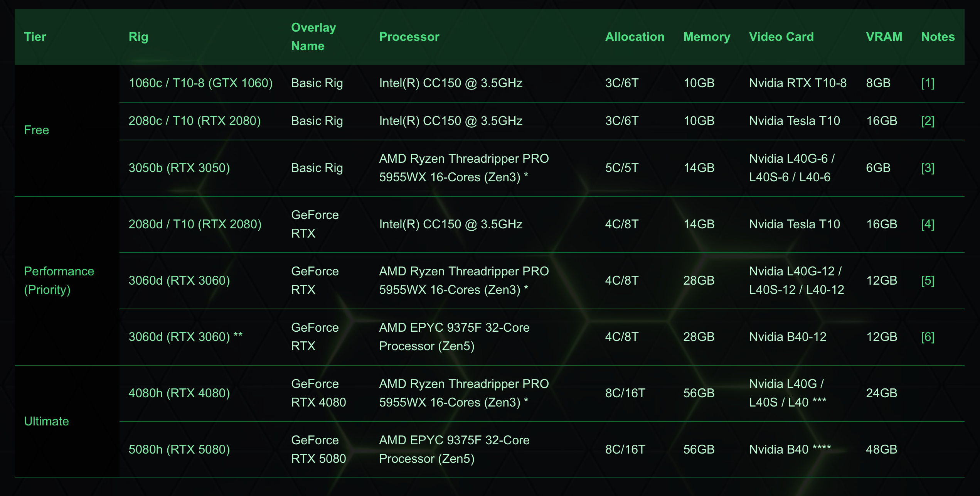Image resolution: width=980 pixels, height=496 pixels.
Task: Click the Processor column header
Action: [409, 37]
